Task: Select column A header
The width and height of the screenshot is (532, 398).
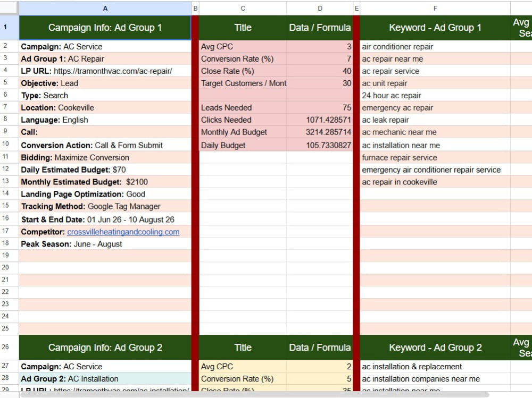Action: click(x=105, y=9)
